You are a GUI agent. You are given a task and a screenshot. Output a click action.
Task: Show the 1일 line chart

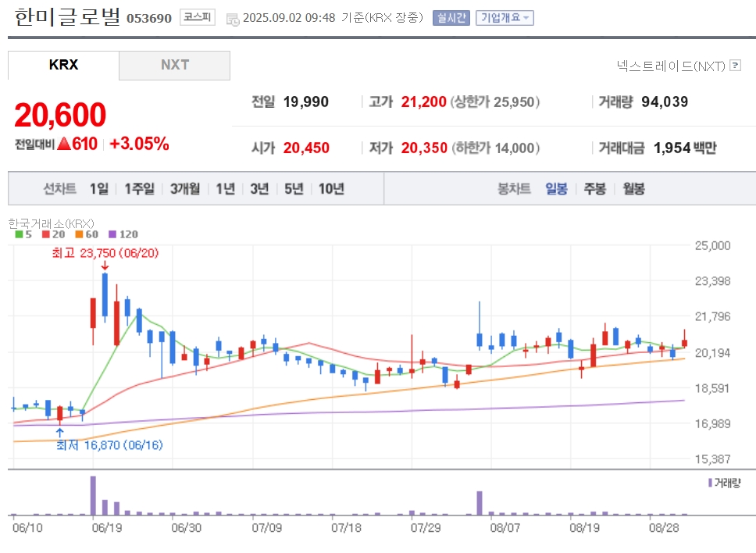(x=99, y=188)
